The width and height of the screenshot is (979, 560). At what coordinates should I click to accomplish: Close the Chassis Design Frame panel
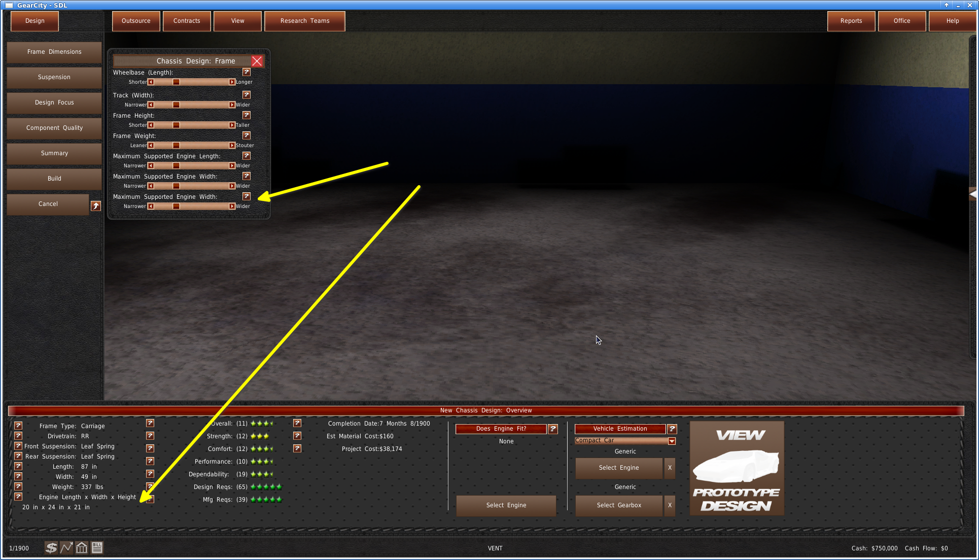click(257, 61)
